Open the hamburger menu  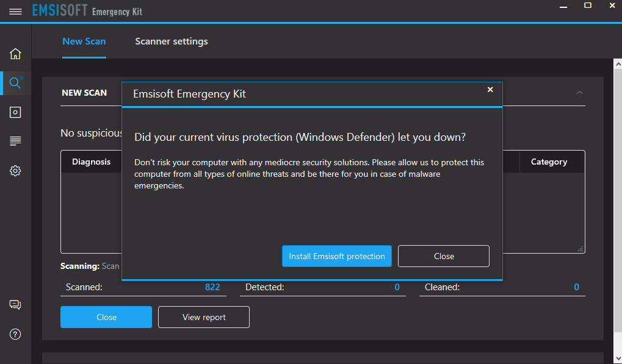click(x=16, y=12)
